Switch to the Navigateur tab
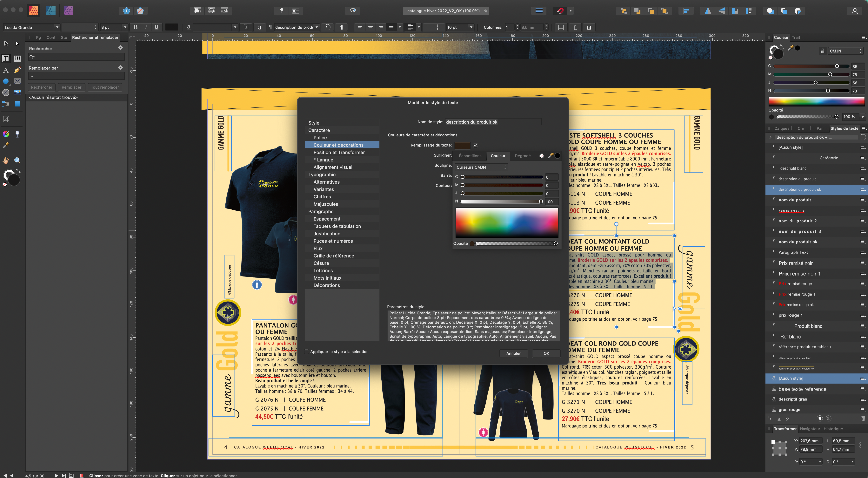 tap(810, 429)
